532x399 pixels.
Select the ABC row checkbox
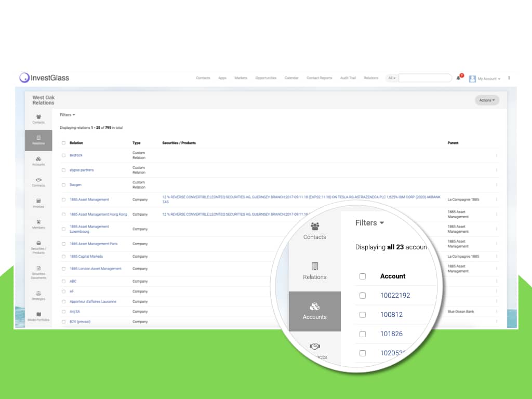(63, 281)
